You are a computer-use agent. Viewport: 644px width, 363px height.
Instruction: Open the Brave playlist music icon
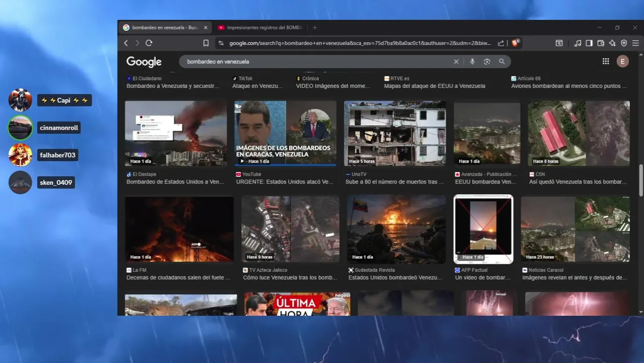(578, 43)
